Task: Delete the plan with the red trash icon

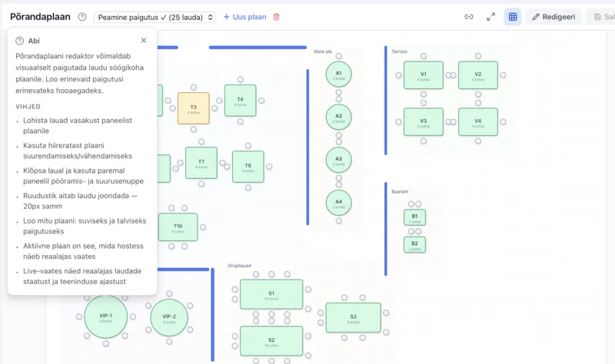Action: click(277, 17)
